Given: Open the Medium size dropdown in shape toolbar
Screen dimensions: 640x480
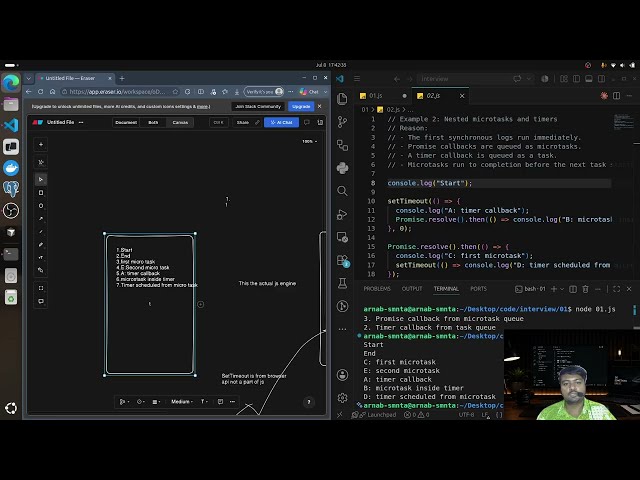Looking at the screenshot, I should pos(182,402).
